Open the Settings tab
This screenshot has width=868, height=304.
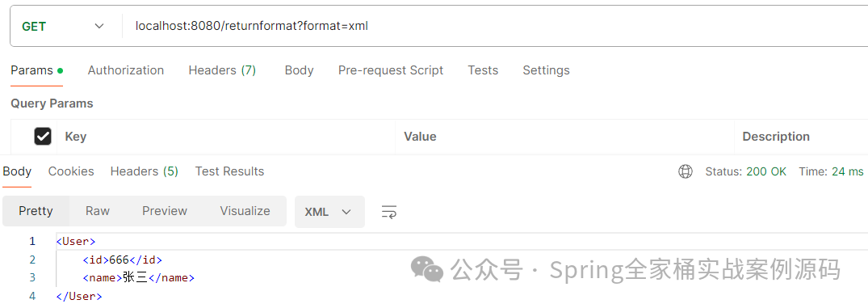(x=546, y=70)
